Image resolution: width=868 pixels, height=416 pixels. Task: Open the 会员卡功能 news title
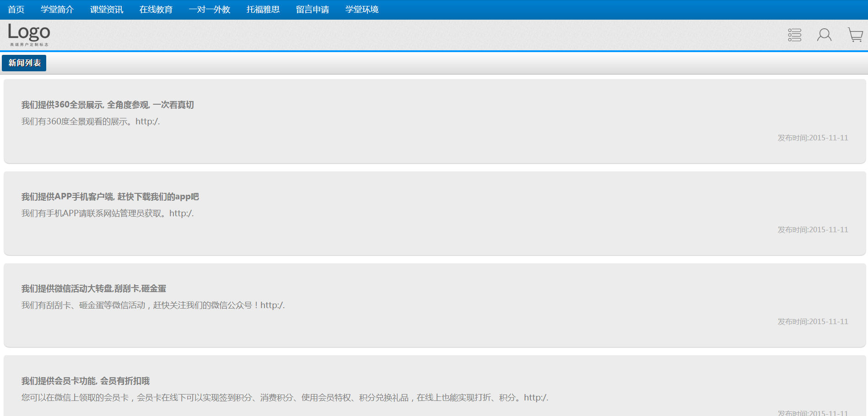[86, 381]
